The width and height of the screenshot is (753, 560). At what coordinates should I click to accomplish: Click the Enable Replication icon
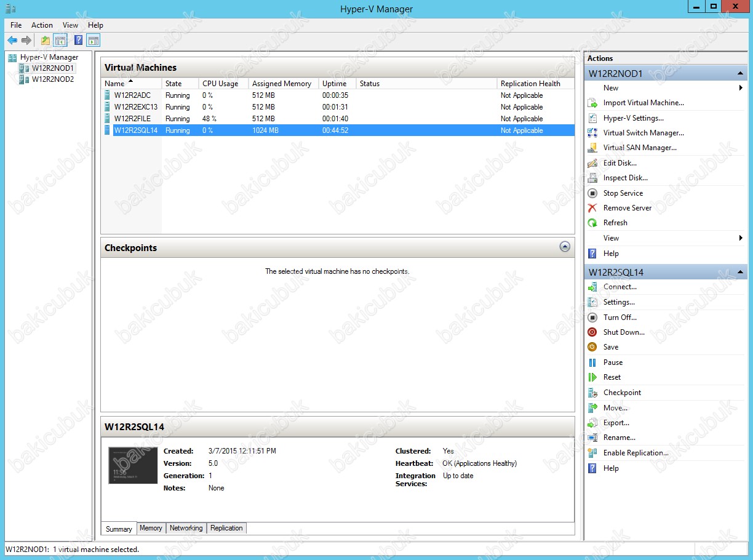pos(592,453)
